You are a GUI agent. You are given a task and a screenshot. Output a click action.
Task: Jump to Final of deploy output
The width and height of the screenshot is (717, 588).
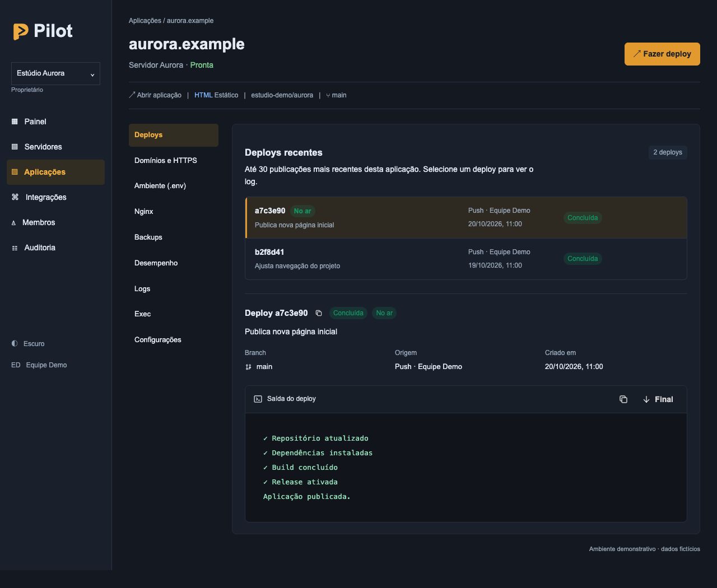coord(658,399)
